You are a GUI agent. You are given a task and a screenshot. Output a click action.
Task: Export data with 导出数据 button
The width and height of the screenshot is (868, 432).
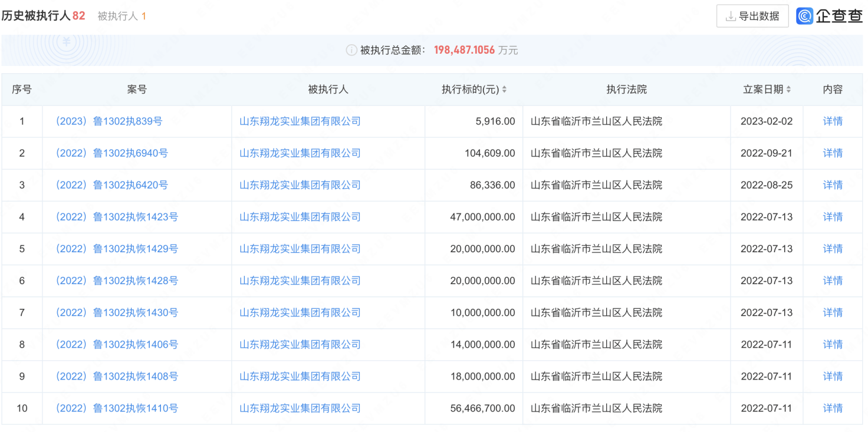tap(752, 16)
